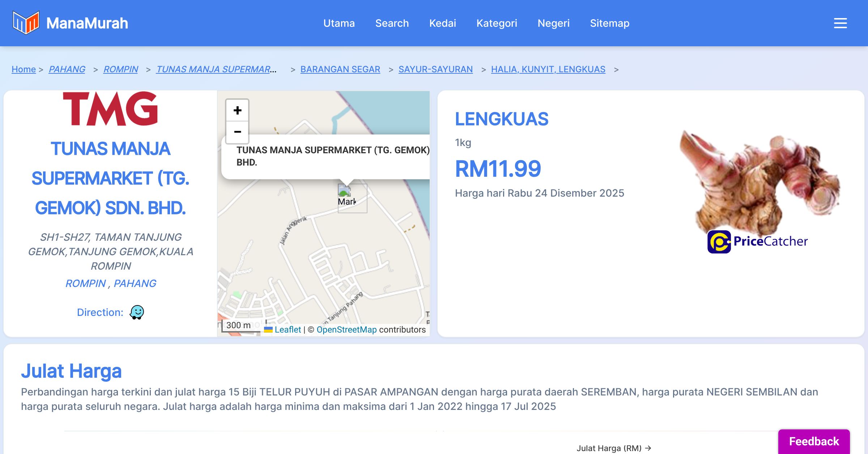Click the PAHANG breadcrumb link

point(67,69)
